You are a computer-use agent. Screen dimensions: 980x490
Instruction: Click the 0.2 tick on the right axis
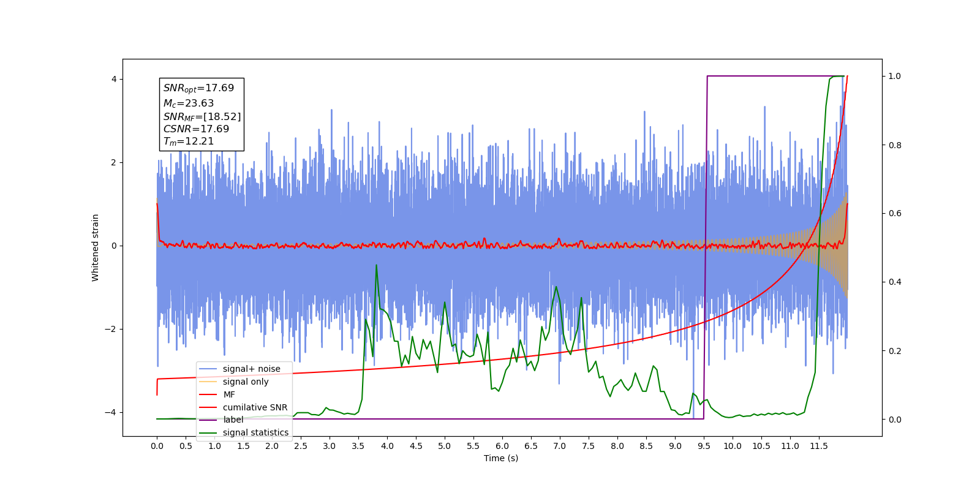click(x=895, y=351)
